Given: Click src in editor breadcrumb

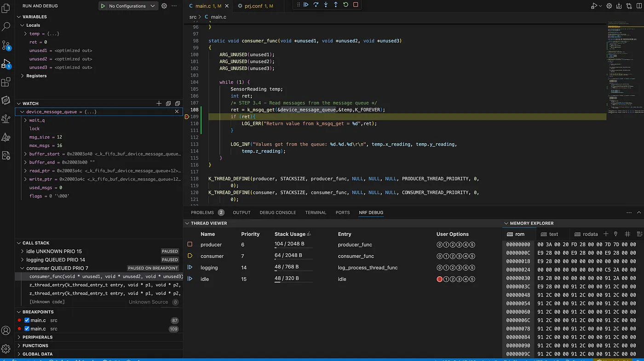Looking at the screenshot, I should coord(193,17).
